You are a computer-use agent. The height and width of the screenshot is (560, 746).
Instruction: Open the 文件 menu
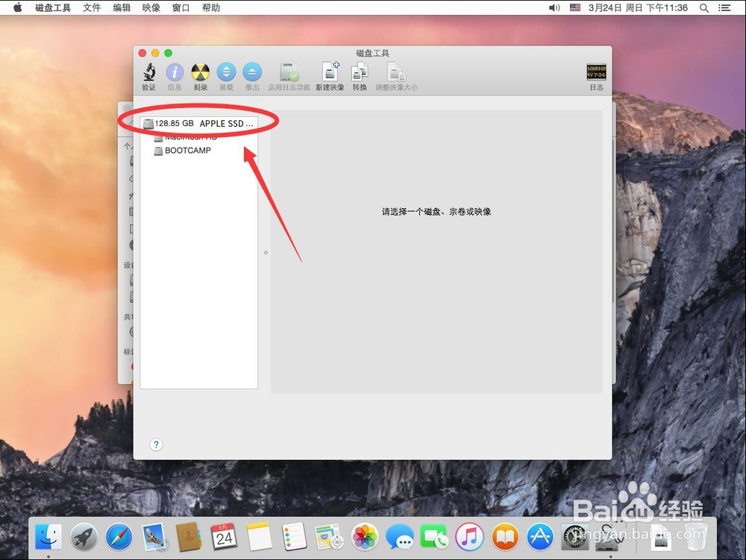(92, 7)
